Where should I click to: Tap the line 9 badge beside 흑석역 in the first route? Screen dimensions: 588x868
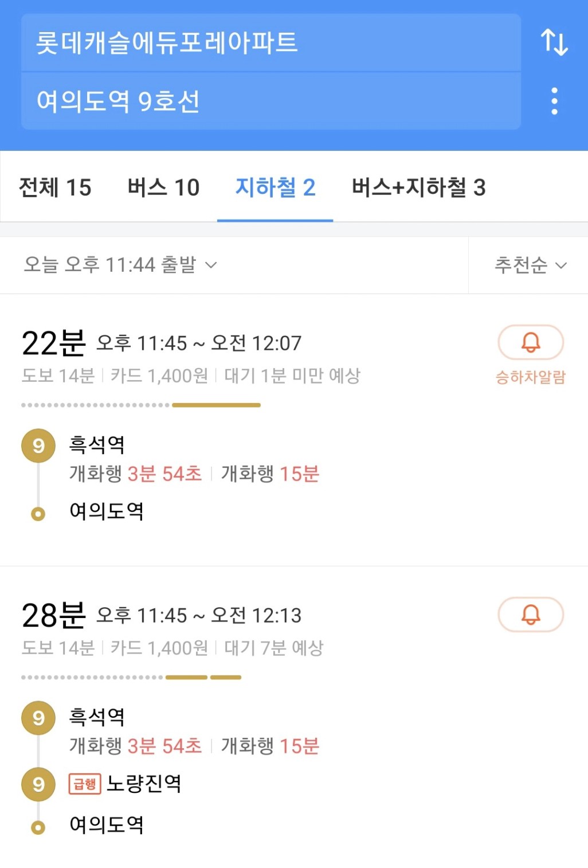coord(38,445)
